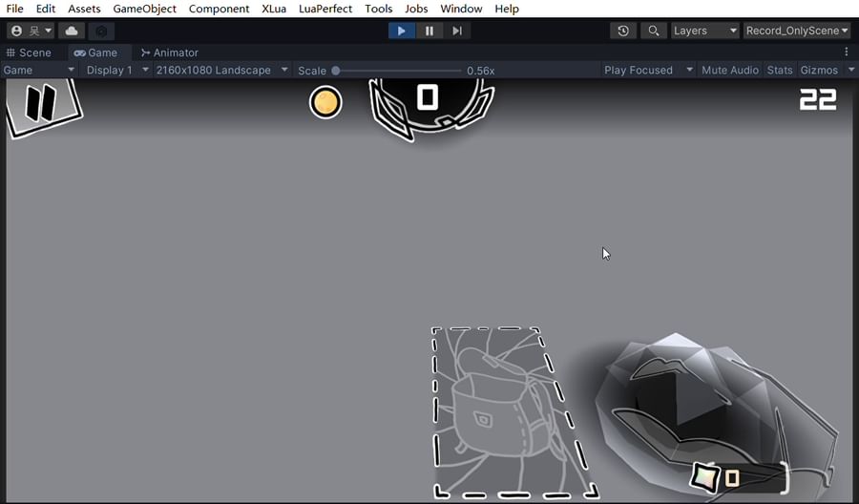Open the File menu
The width and height of the screenshot is (859, 504).
pyautogui.click(x=14, y=9)
